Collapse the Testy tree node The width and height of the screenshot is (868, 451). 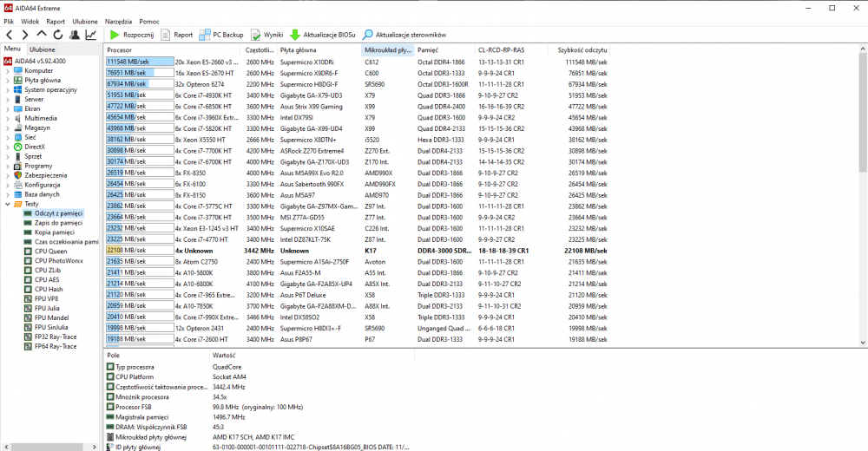(x=8, y=203)
